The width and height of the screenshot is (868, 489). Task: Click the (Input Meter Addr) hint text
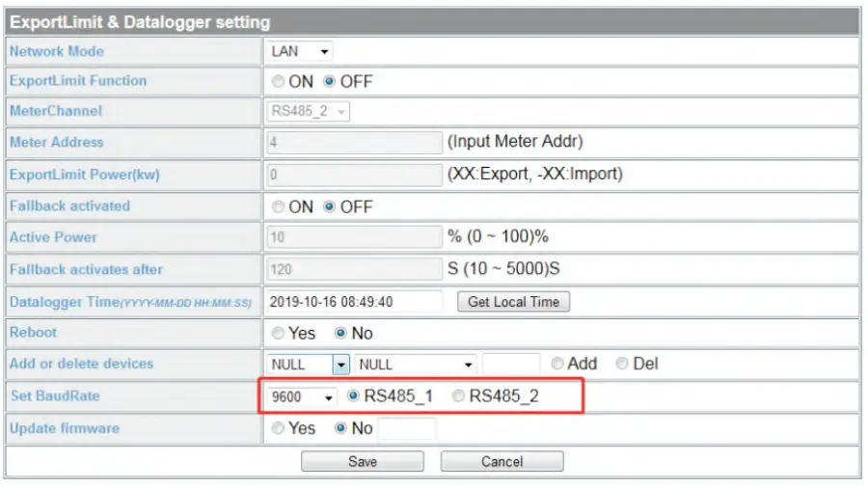pyautogui.click(x=515, y=141)
